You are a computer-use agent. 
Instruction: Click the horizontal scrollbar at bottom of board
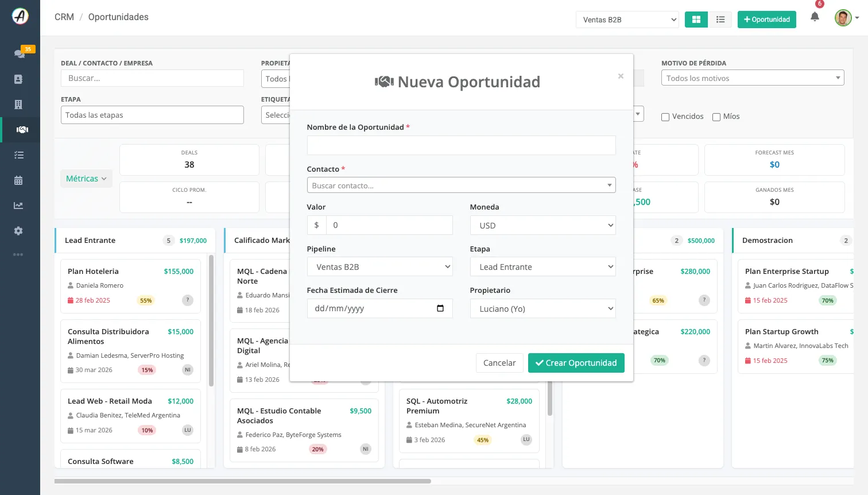tap(243, 481)
